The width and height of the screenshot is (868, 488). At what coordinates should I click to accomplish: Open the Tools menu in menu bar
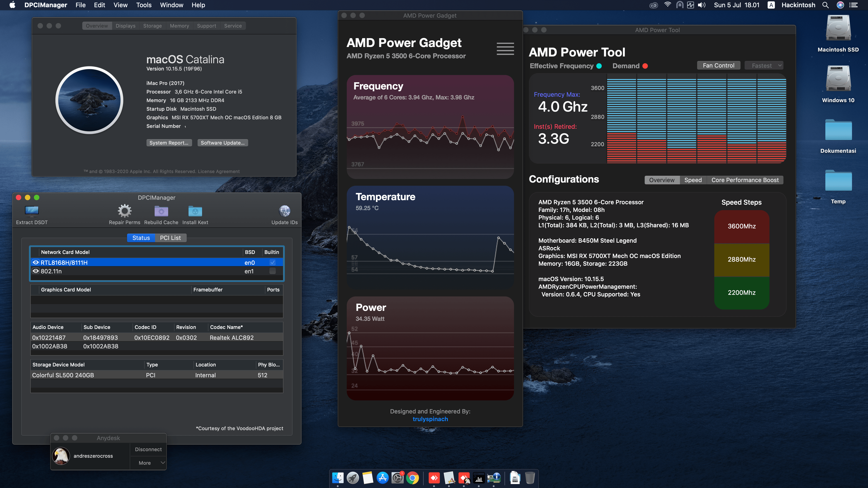(x=144, y=5)
